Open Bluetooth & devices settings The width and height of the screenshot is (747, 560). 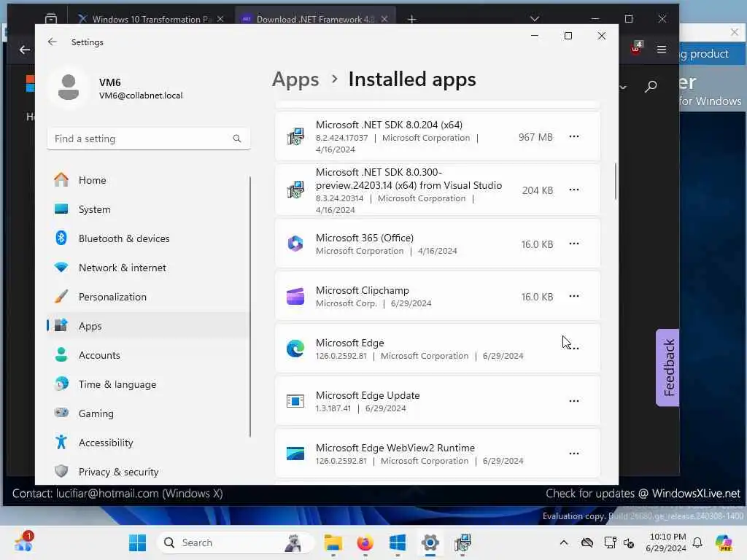coord(149,238)
